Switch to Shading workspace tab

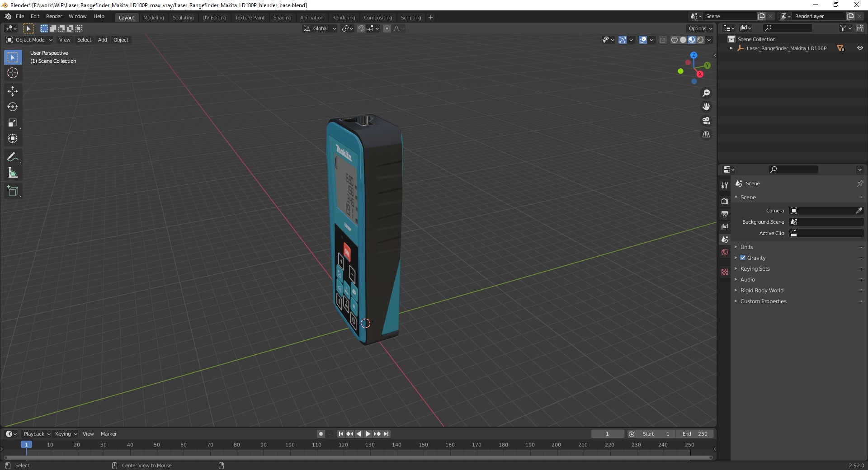coord(282,18)
